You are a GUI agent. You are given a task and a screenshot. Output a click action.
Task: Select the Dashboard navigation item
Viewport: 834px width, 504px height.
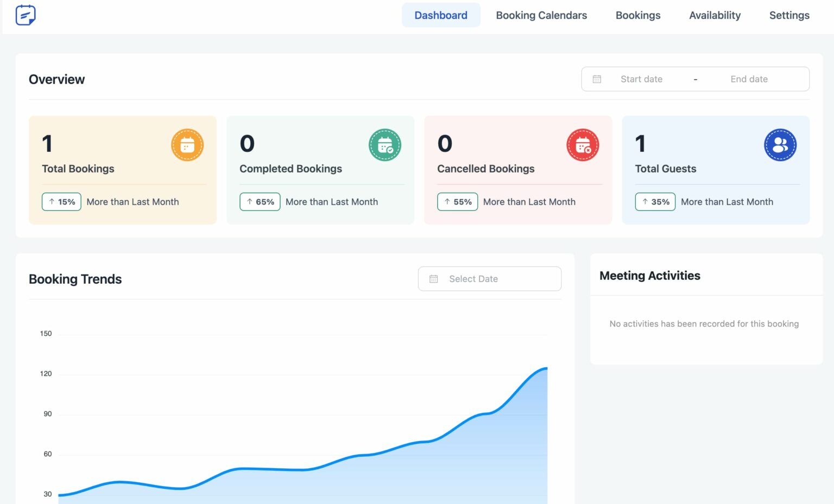pos(441,15)
